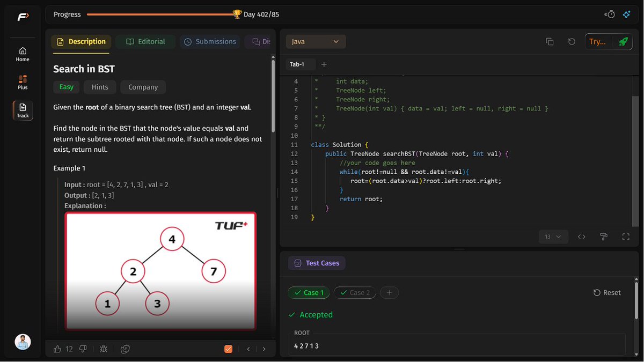Click the code editor vertical scrollbar
644x362 pixels.
coord(636,161)
